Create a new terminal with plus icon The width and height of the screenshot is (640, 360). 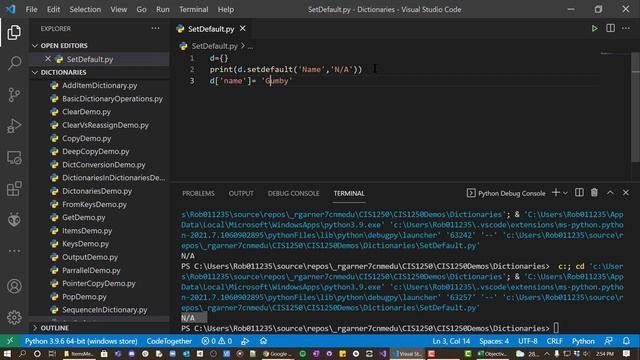[556, 193]
